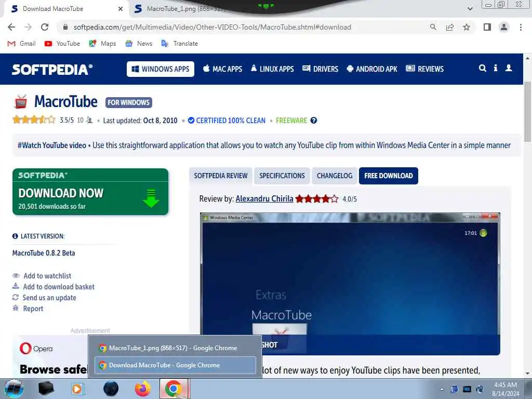The height and width of the screenshot is (399, 532).
Task: Show hidden system tray icons
Action: (442, 390)
